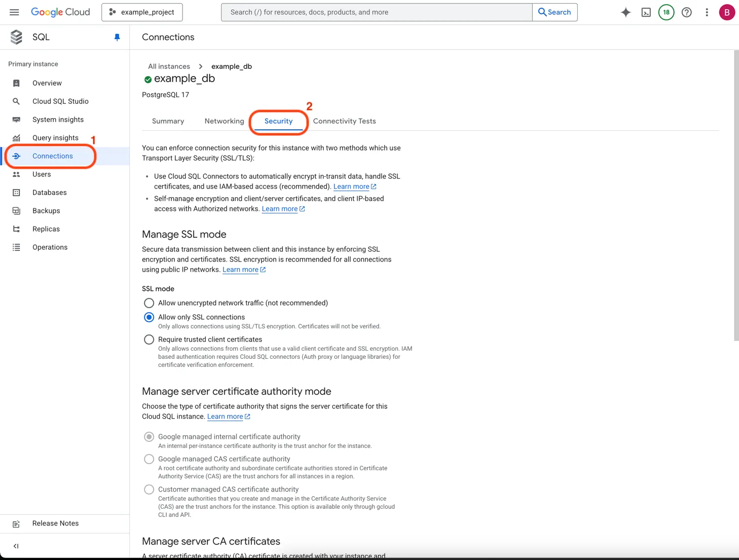Unpin SQL using the pin icon
739x560 pixels.
(117, 37)
